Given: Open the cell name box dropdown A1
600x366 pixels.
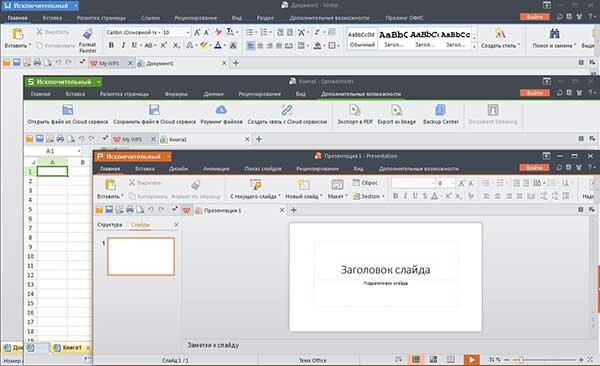Looking at the screenshot, I should [x=79, y=151].
